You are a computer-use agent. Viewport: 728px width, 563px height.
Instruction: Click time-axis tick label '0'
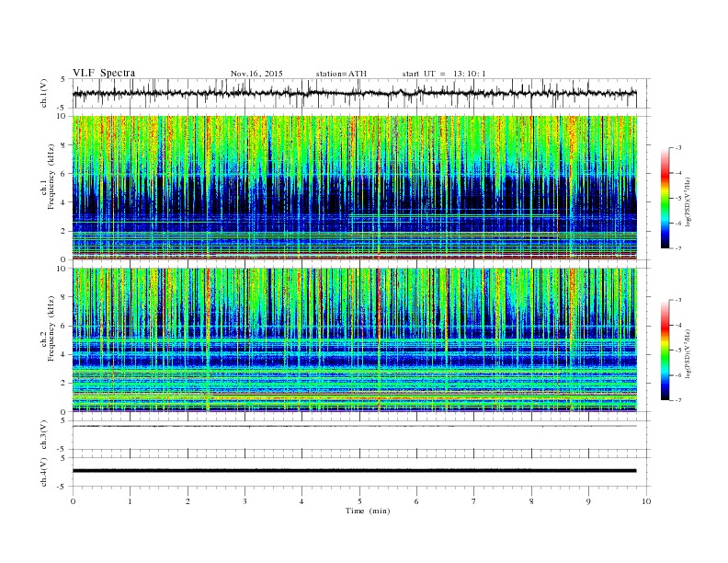73,501
